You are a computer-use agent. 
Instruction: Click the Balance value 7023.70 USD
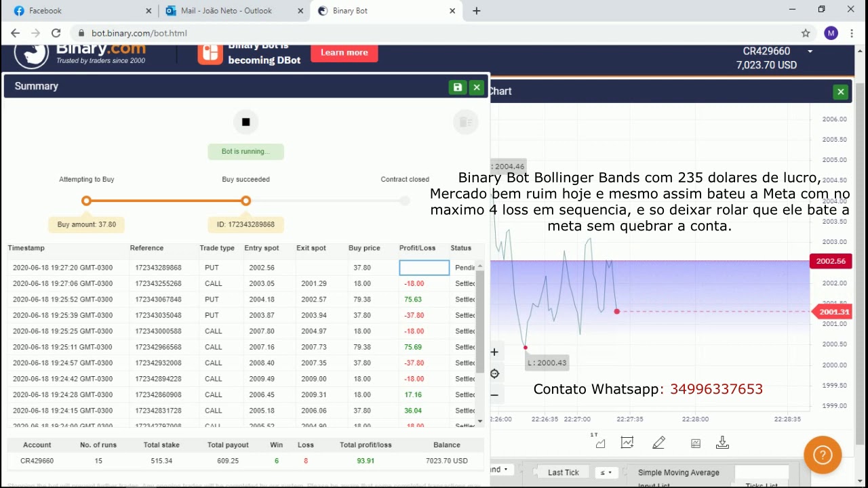tap(447, 461)
